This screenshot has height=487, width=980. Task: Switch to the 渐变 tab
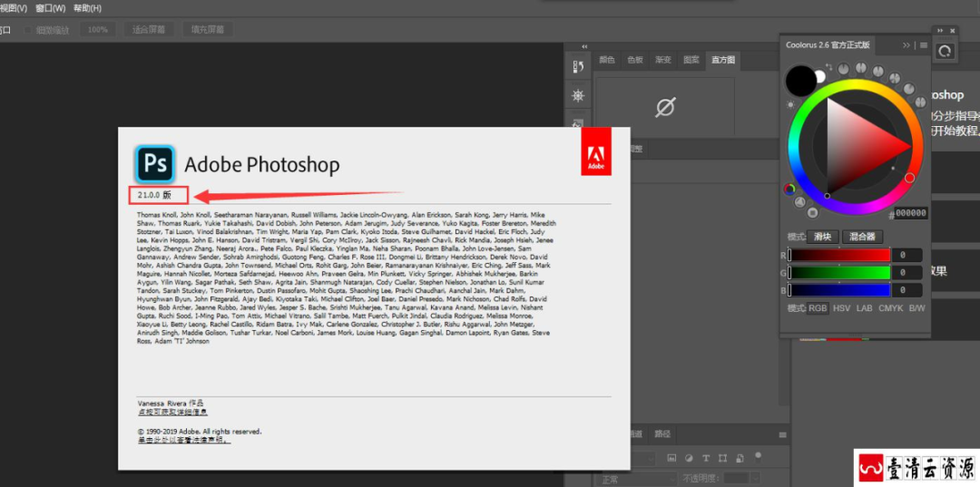tap(663, 60)
